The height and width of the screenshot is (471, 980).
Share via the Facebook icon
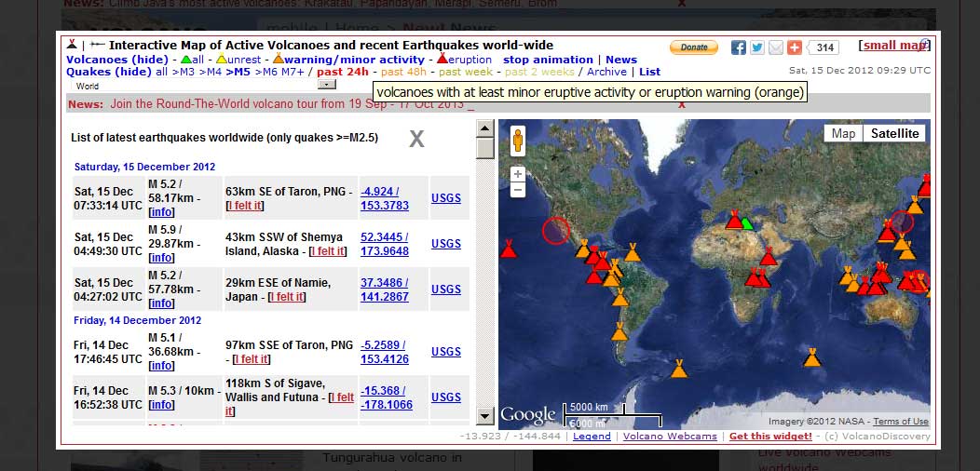(738, 47)
